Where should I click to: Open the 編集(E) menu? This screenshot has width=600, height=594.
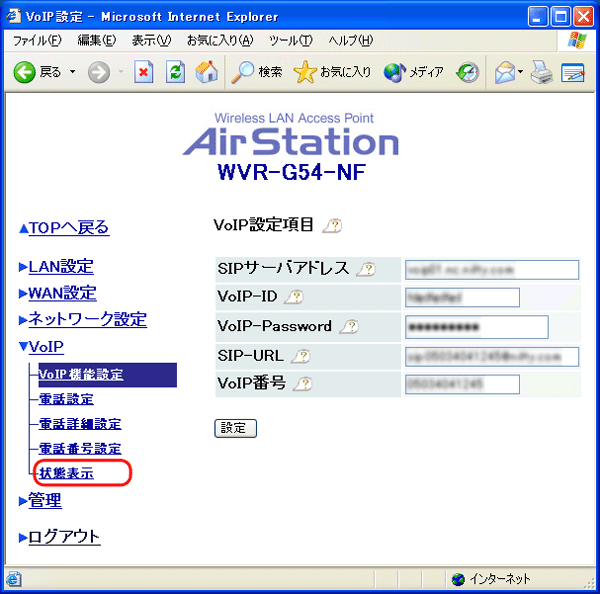97,40
